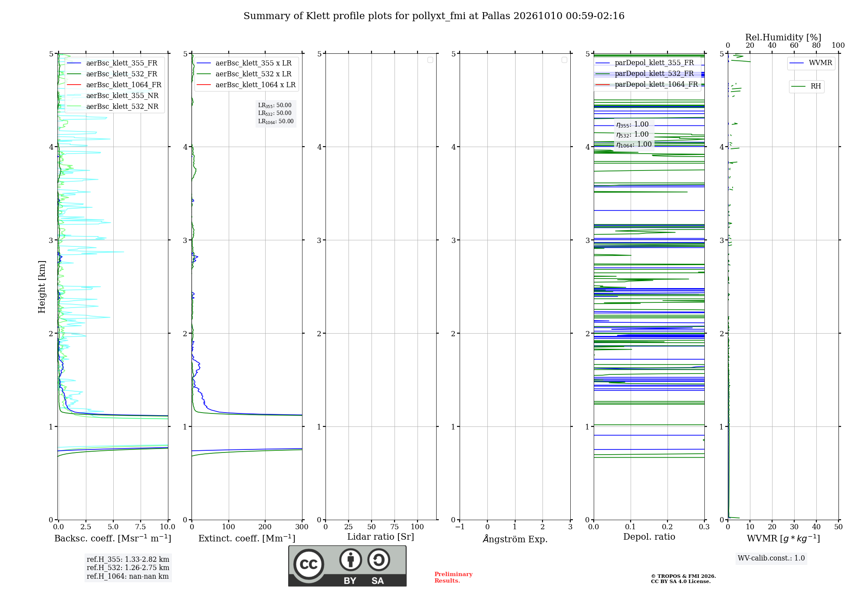Click the Depol. ratio axis label
Screen dimensions: 868x590
tap(649, 537)
